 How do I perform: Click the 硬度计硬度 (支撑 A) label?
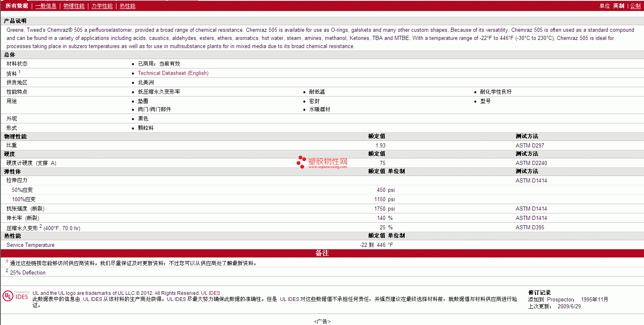(x=31, y=163)
